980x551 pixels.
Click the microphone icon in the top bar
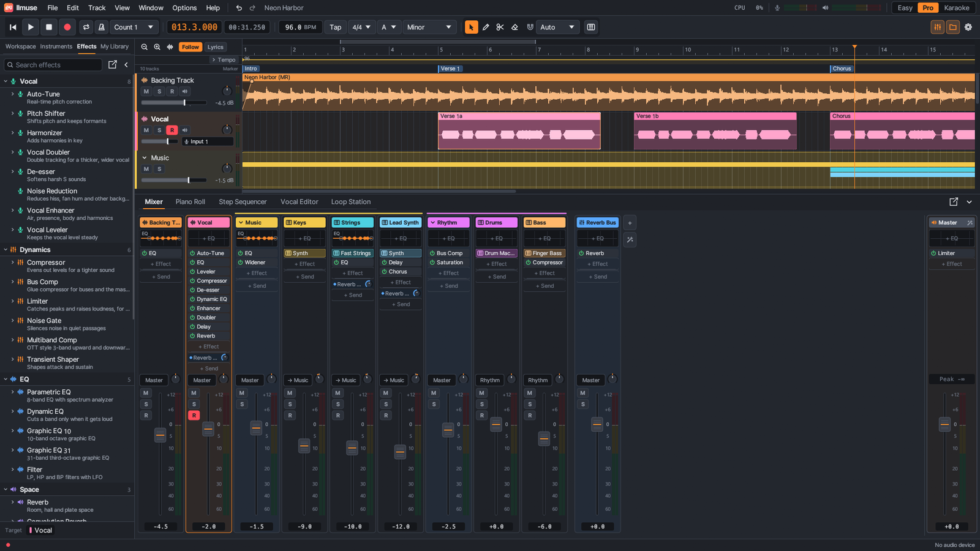(x=777, y=8)
